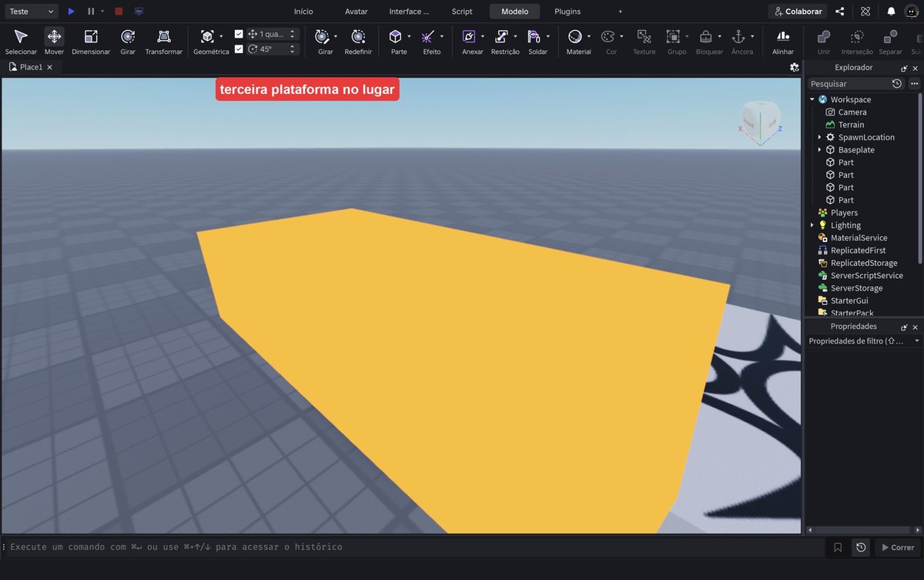Open the share icon beside Colaborar
The height and width of the screenshot is (580, 924).
[x=840, y=12]
